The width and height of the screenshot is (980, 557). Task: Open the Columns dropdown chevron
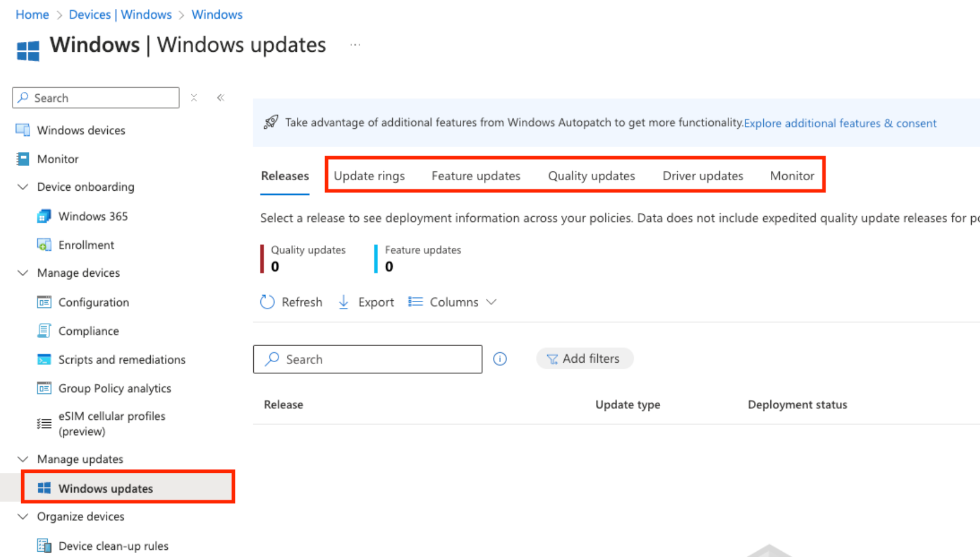491,302
